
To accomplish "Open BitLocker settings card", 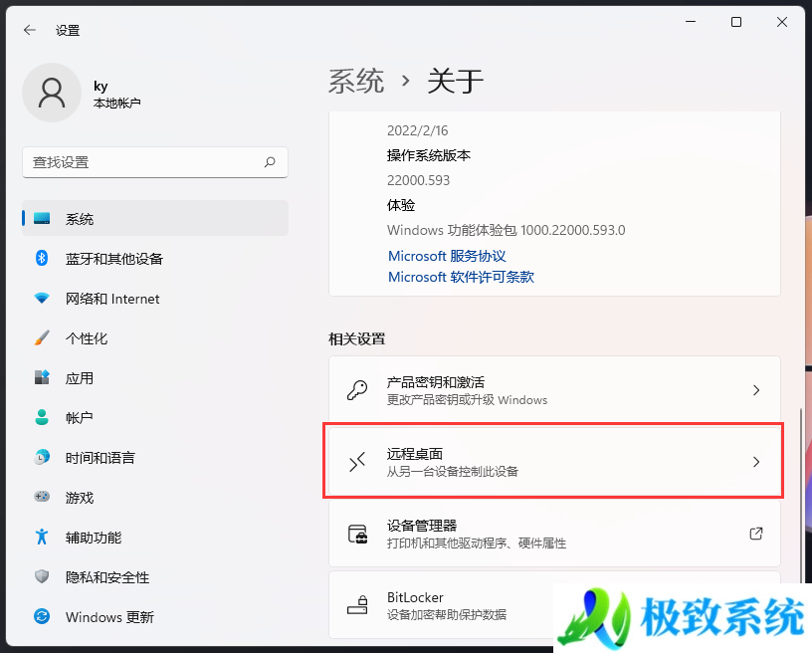I will (554, 605).
